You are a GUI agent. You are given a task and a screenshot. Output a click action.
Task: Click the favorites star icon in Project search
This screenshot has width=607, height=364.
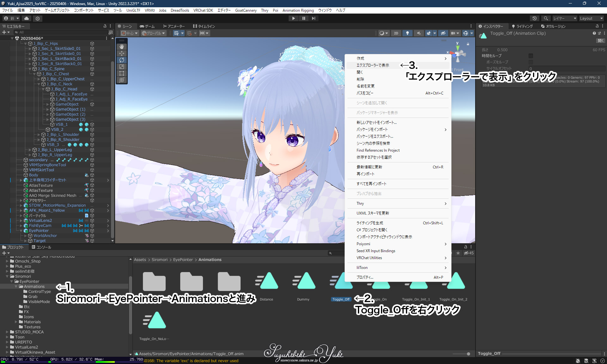(x=458, y=253)
